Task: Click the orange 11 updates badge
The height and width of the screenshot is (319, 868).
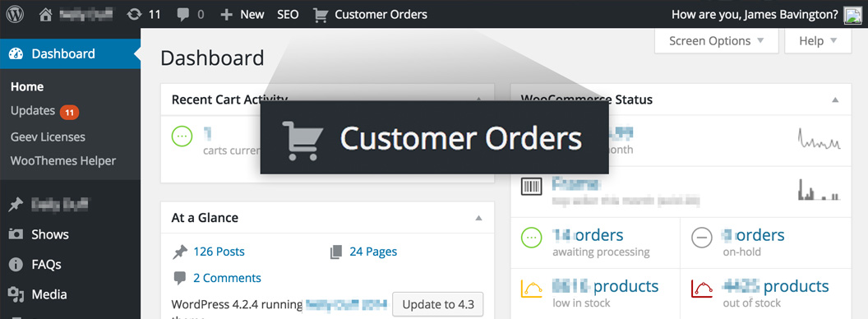Action: [69, 113]
